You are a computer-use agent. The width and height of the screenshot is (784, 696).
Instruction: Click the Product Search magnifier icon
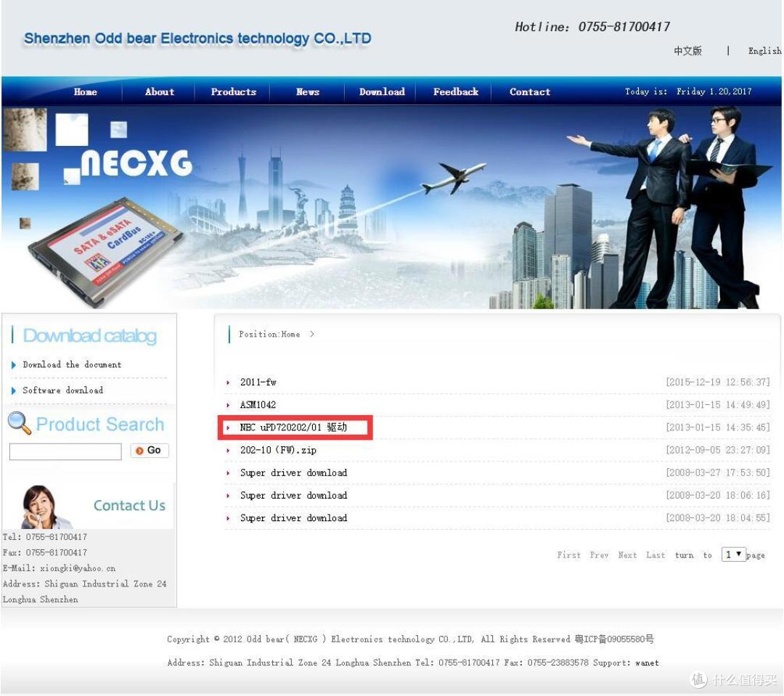point(20,423)
